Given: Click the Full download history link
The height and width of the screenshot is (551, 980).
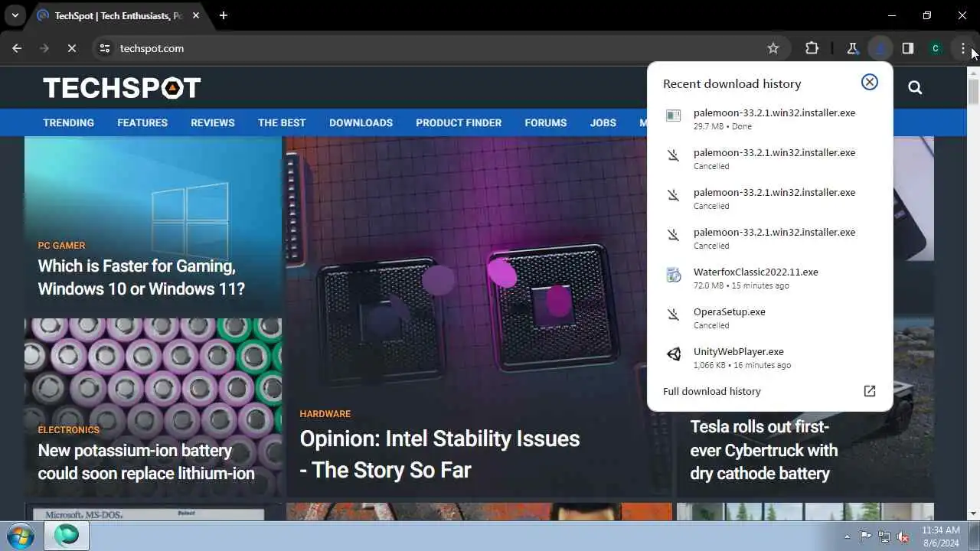Looking at the screenshot, I should coord(712,391).
